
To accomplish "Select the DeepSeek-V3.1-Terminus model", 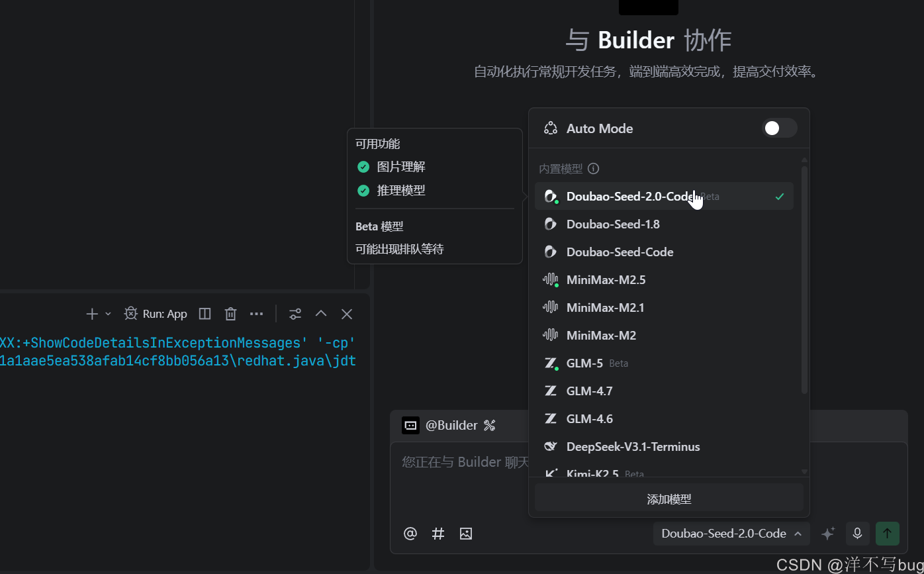I will pyautogui.click(x=664, y=447).
